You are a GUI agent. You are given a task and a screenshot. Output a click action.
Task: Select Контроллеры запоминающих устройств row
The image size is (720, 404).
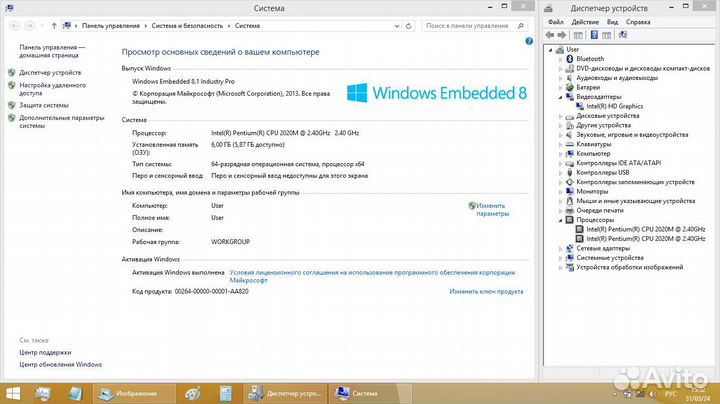point(635,182)
